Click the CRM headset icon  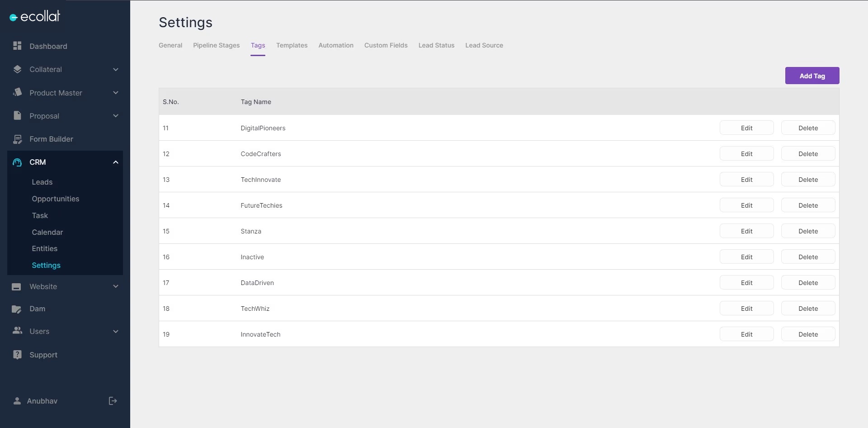point(17,162)
